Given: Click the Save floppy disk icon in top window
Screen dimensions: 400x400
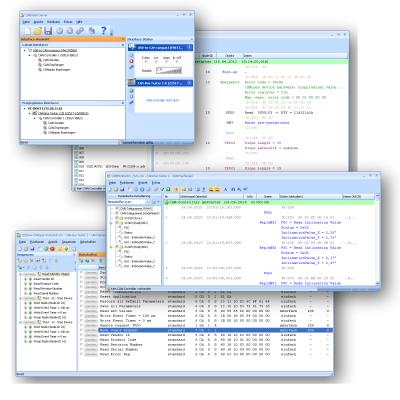Looking at the screenshot, I should (48, 31).
